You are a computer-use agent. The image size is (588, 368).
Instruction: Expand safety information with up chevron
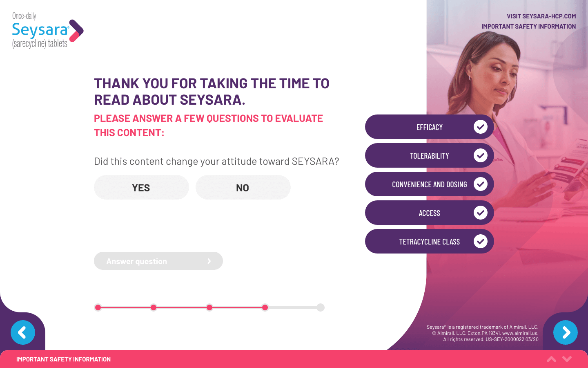[551, 359]
